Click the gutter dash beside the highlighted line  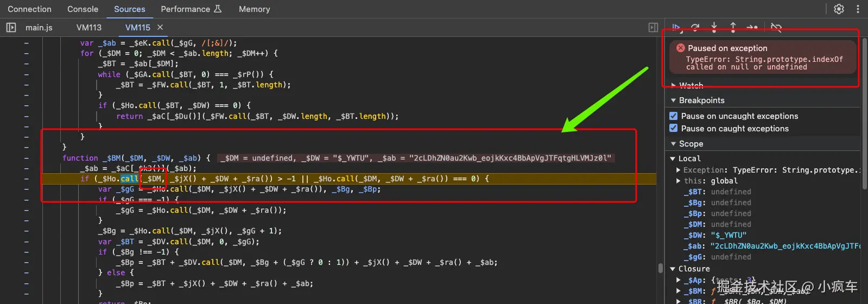(26, 179)
